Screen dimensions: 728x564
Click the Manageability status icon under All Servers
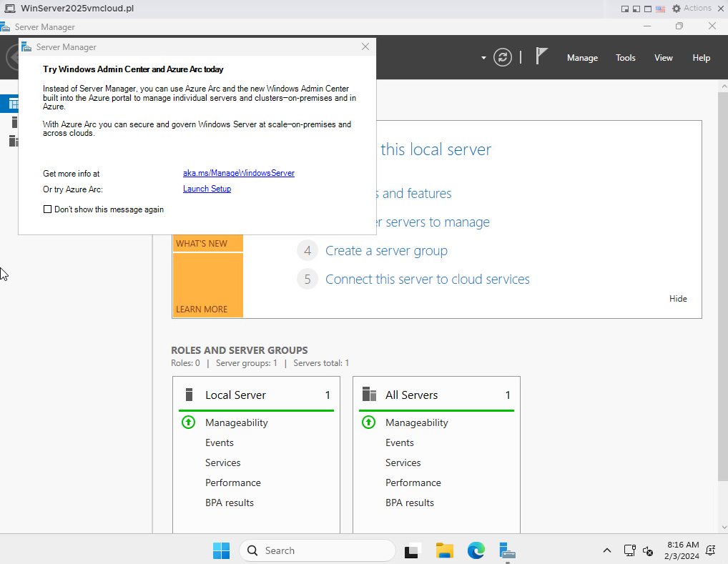(368, 422)
